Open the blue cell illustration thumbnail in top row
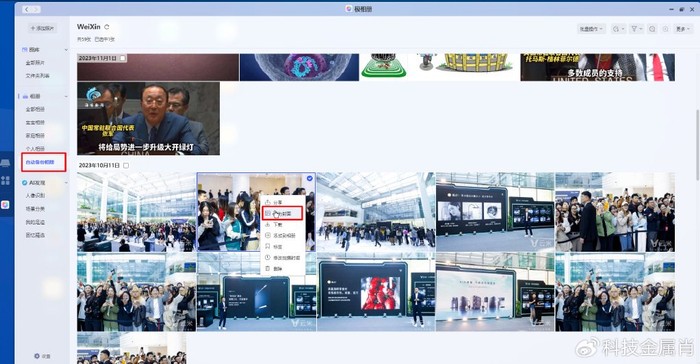 (299, 67)
